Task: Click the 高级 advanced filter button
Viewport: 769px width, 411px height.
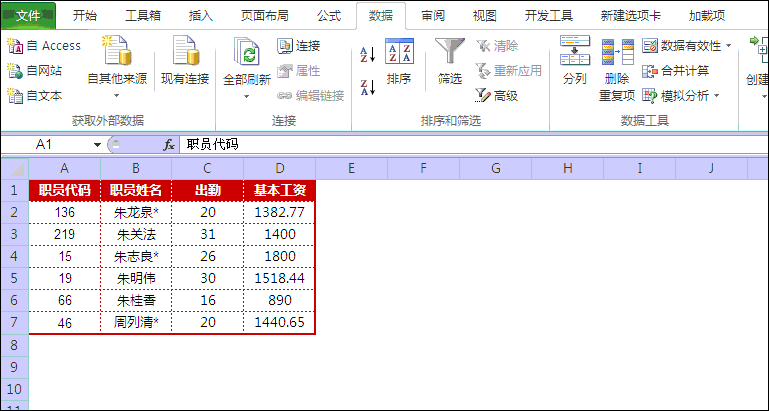Action: [x=497, y=96]
